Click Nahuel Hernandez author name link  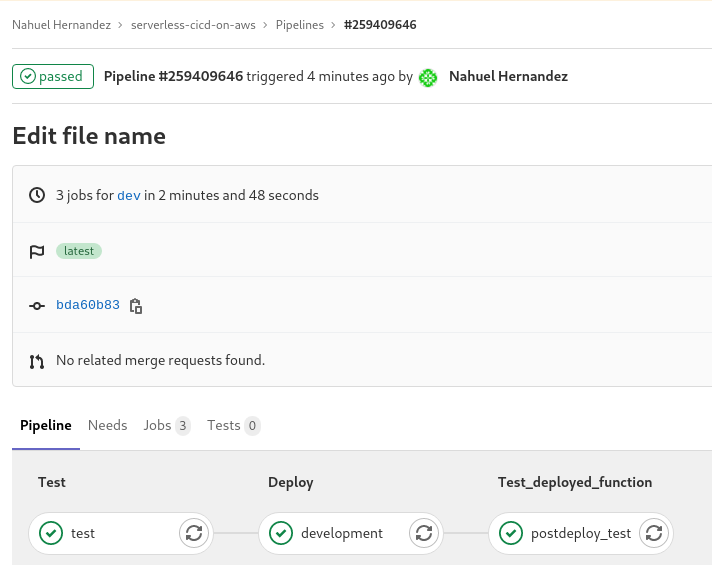click(508, 77)
